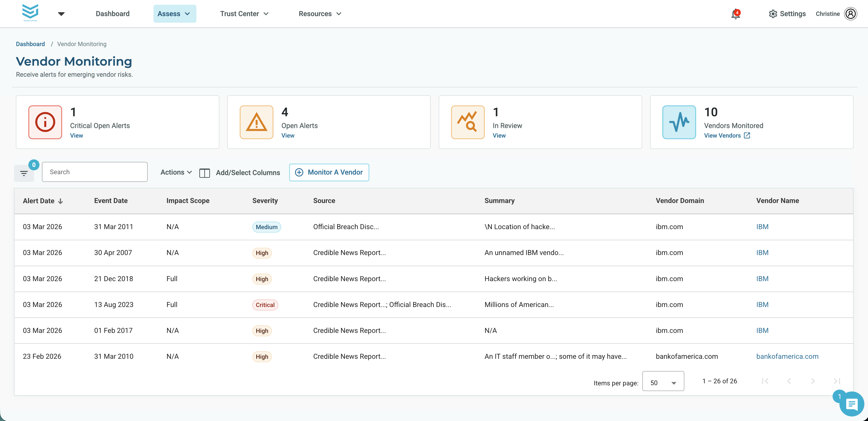This screenshot has height=421, width=868.
Task: Click the Christine user profile avatar
Action: (x=851, y=14)
